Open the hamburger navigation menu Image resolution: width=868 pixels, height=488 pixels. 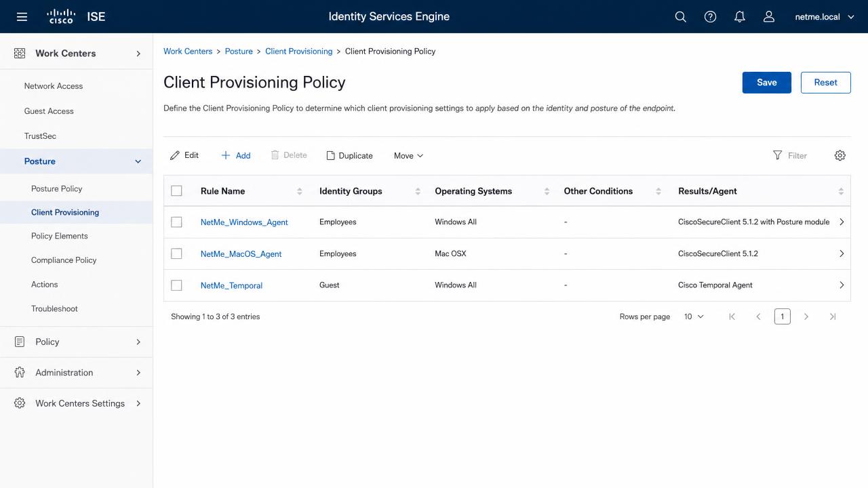coord(22,17)
